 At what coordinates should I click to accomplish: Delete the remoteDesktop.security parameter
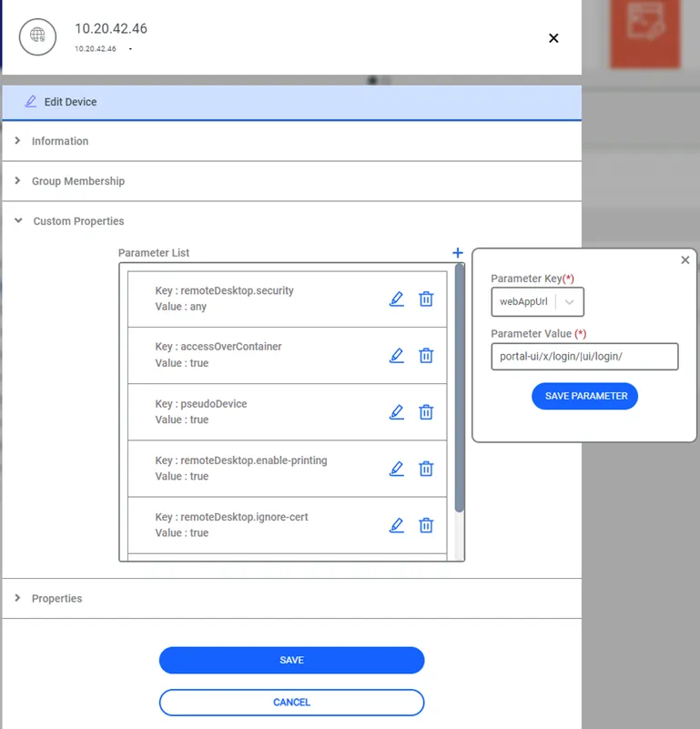tap(426, 299)
